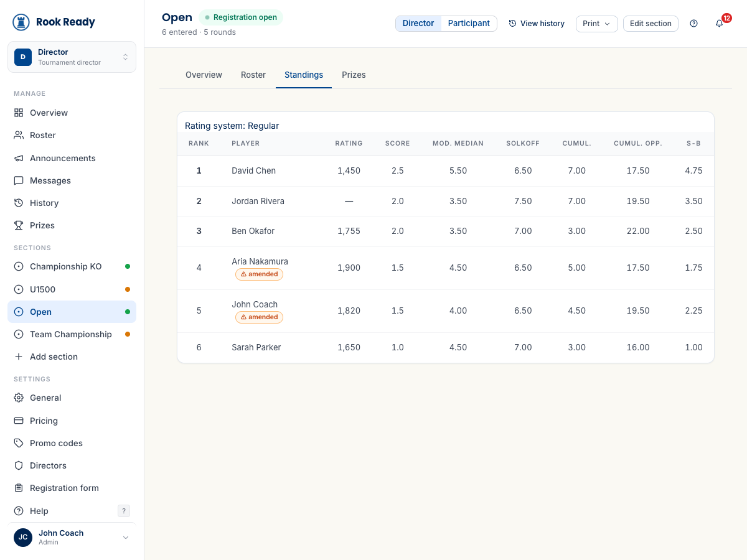Open notifications bell with 12 badge

point(720,24)
